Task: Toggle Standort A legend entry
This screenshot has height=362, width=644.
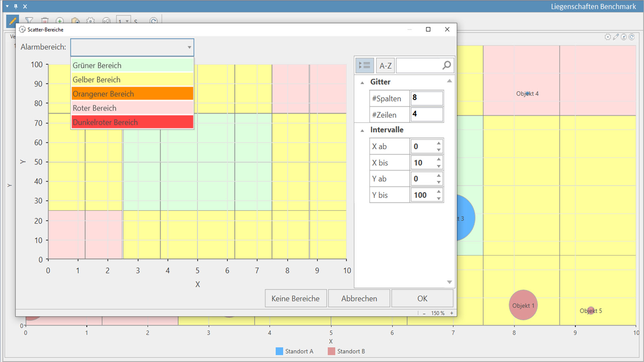Action: 294,351
